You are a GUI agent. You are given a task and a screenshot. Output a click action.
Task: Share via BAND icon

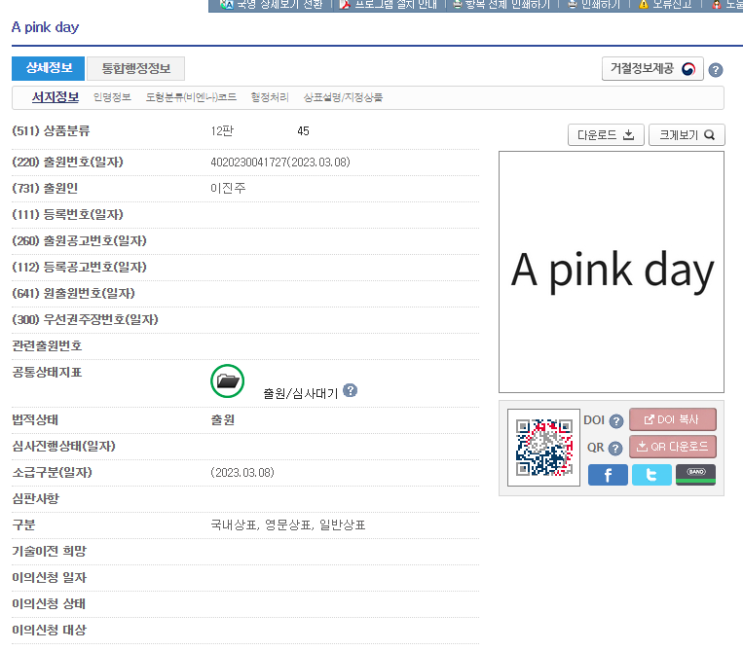tap(696, 475)
